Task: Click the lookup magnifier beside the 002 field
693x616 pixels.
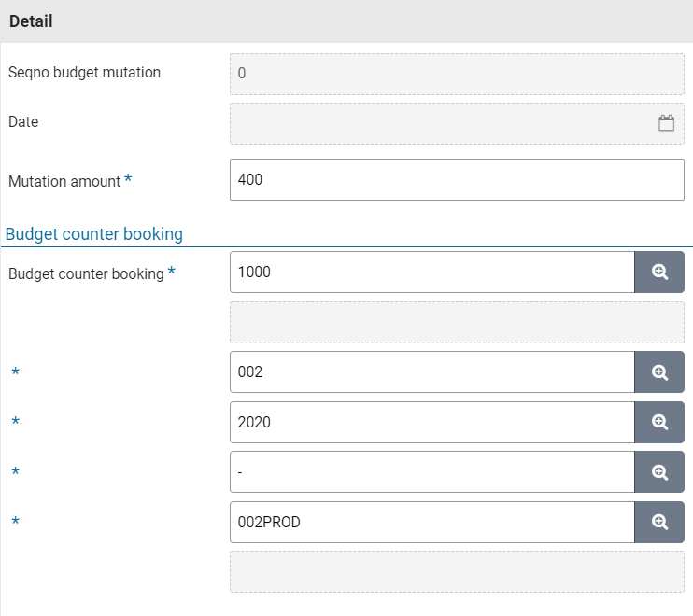Action: point(659,372)
